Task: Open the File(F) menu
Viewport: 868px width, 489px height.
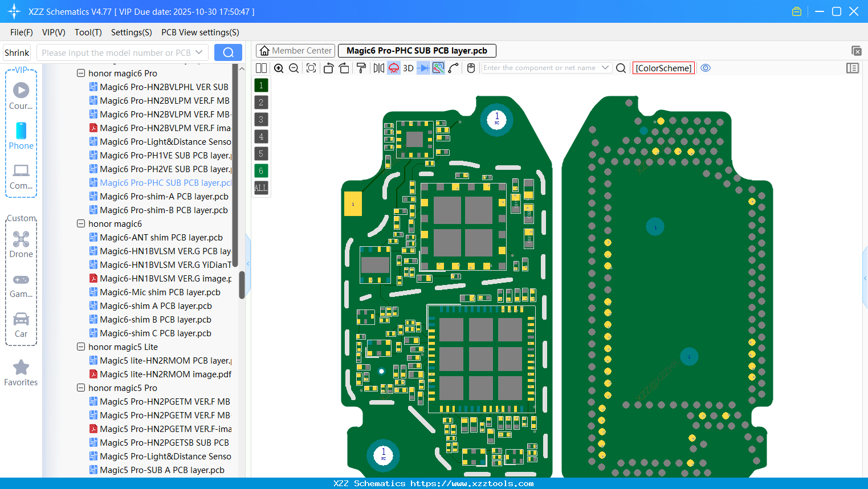Action: [22, 32]
